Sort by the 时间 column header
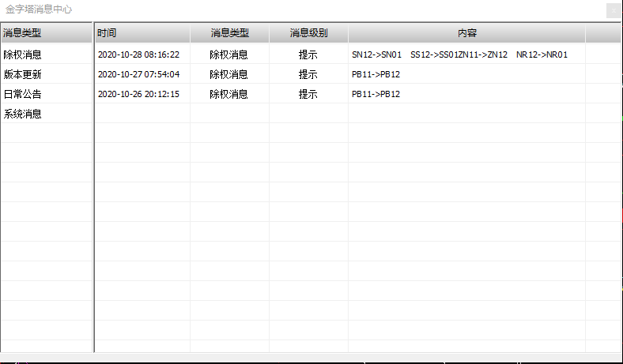623x364 pixels. pyautogui.click(x=142, y=33)
